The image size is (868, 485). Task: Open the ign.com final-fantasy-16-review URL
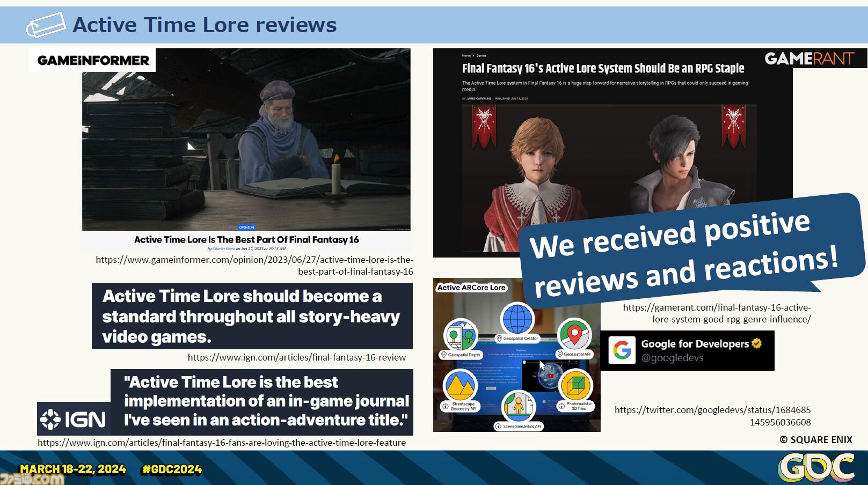point(297,357)
